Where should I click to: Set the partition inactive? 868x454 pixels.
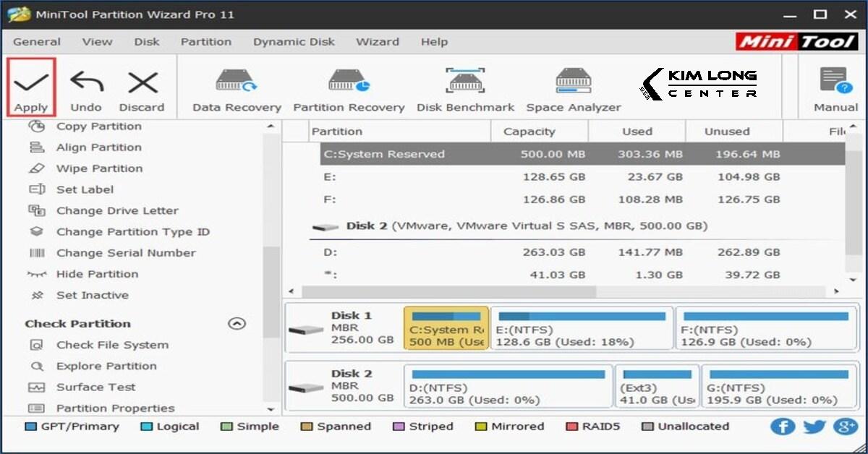click(92, 295)
